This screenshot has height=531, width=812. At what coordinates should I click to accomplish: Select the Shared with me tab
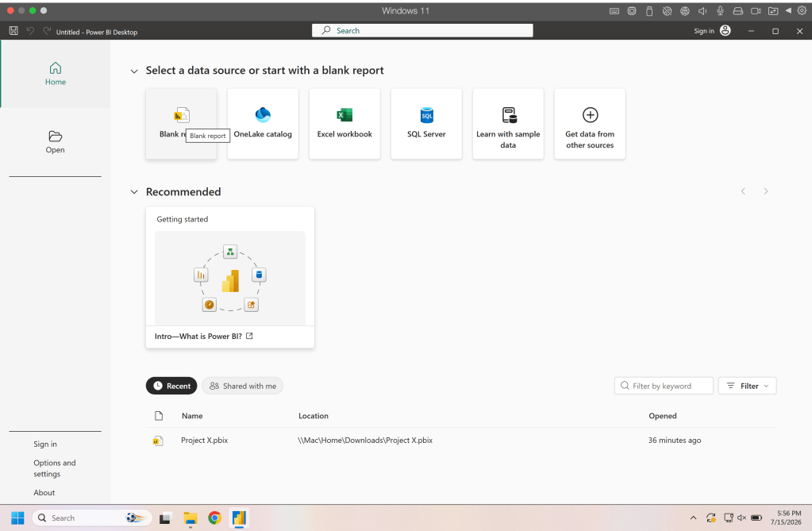click(x=242, y=386)
